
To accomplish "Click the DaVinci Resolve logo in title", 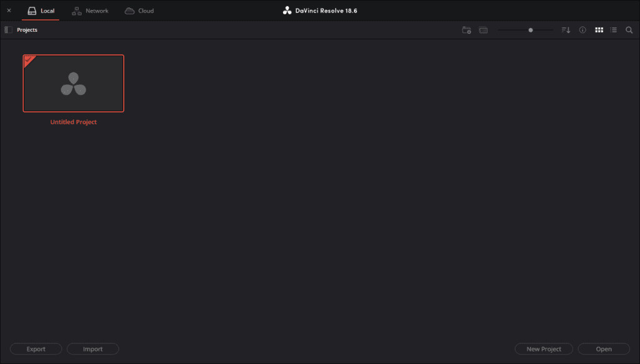I will (287, 11).
